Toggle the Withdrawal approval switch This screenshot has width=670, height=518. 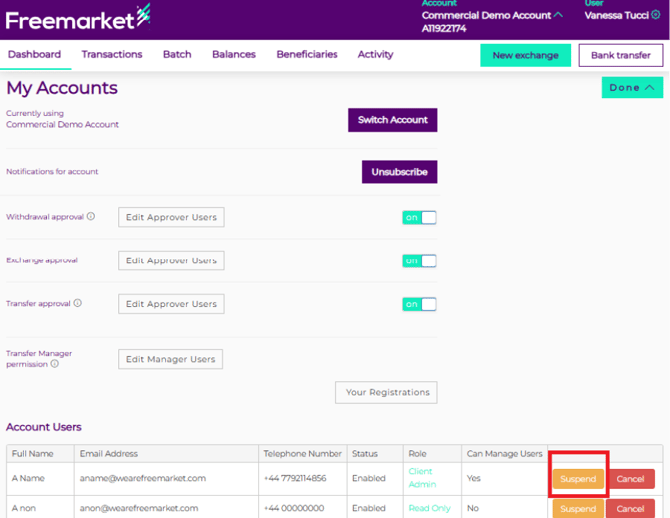coord(419,217)
